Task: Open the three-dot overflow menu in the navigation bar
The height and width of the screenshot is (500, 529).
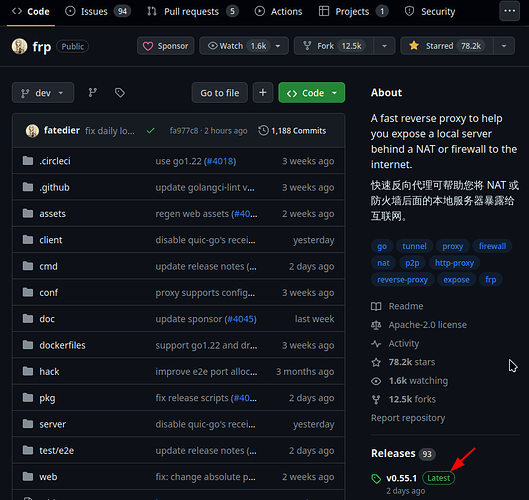Action: coord(509,11)
